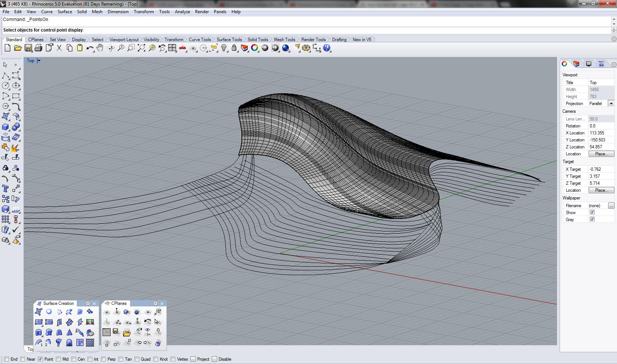
Task: Uncheck the wallpaper Gray checkbox
Action: pyautogui.click(x=592, y=219)
